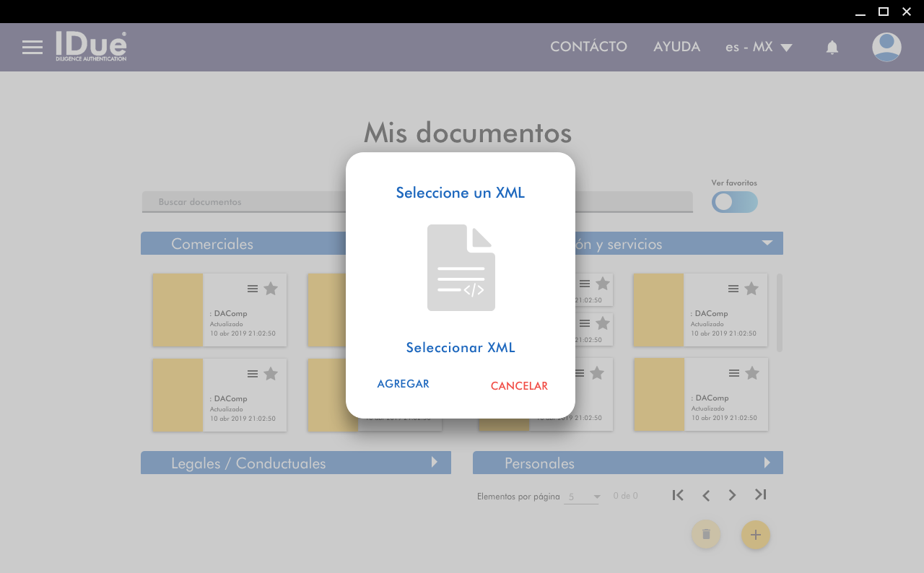
Task: Go to the first page of results
Action: pos(677,495)
